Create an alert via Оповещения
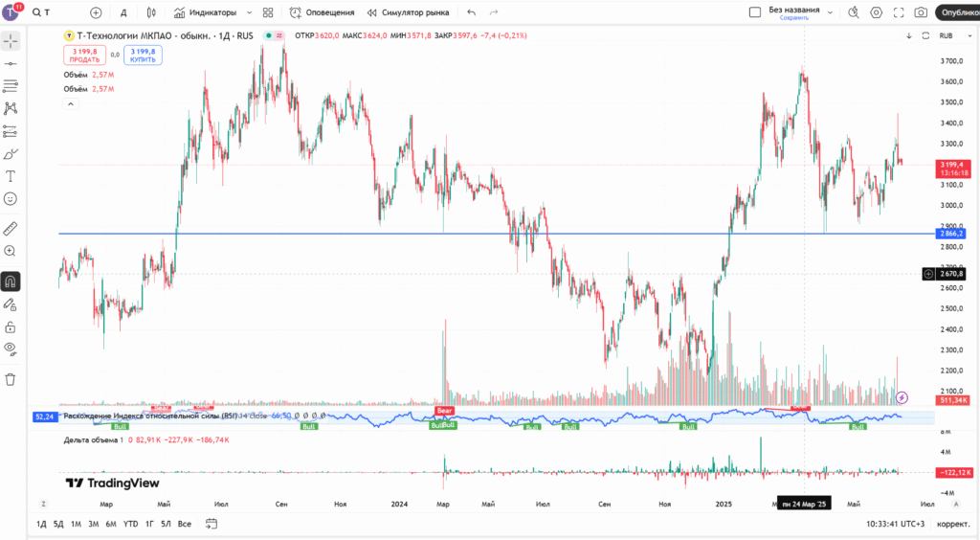This screenshot has width=980, height=540. 322,12
